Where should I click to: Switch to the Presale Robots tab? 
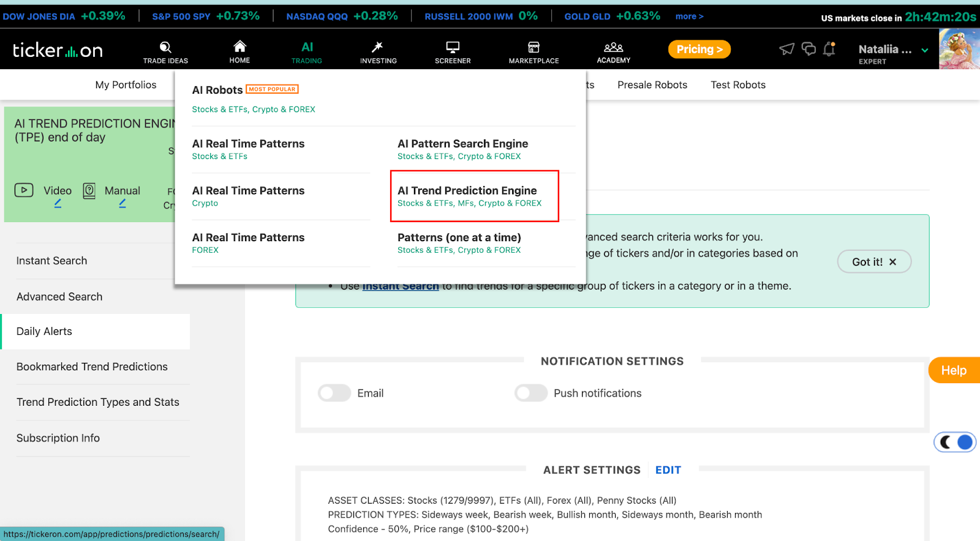pos(652,85)
